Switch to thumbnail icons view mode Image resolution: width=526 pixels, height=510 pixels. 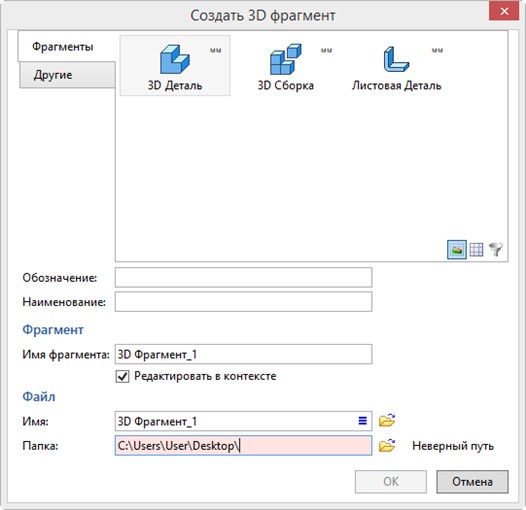[x=457, y=250]
